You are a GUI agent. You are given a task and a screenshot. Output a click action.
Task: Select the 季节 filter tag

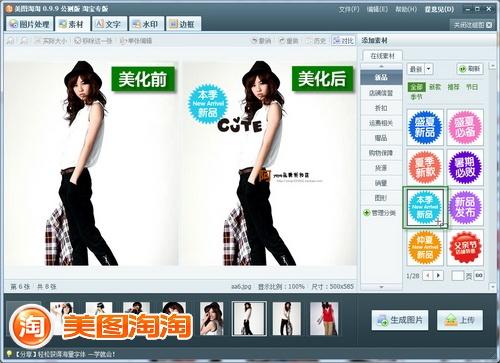(x=416, y=97)
